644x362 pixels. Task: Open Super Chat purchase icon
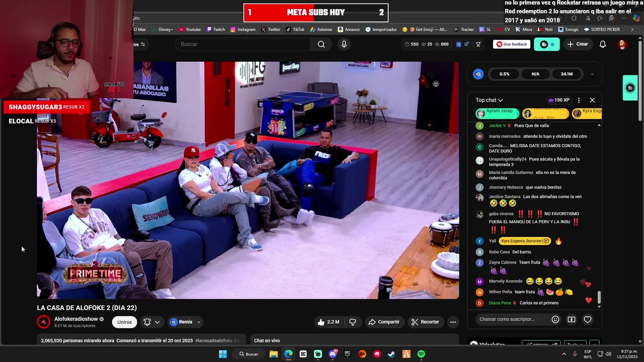(x=572, y=319)
